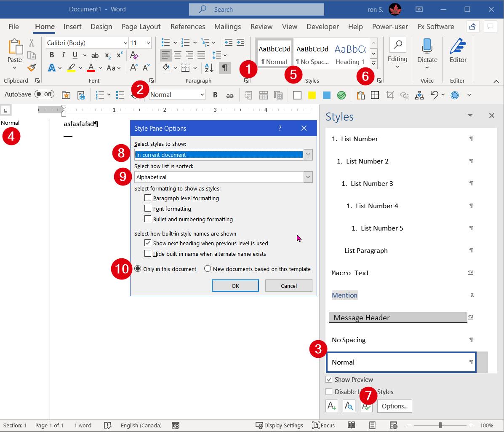Image resolution: width=504 pixels, height=432 pixels.
Task: Click the green checkmark toolbar icon
Action: (341, 95)
